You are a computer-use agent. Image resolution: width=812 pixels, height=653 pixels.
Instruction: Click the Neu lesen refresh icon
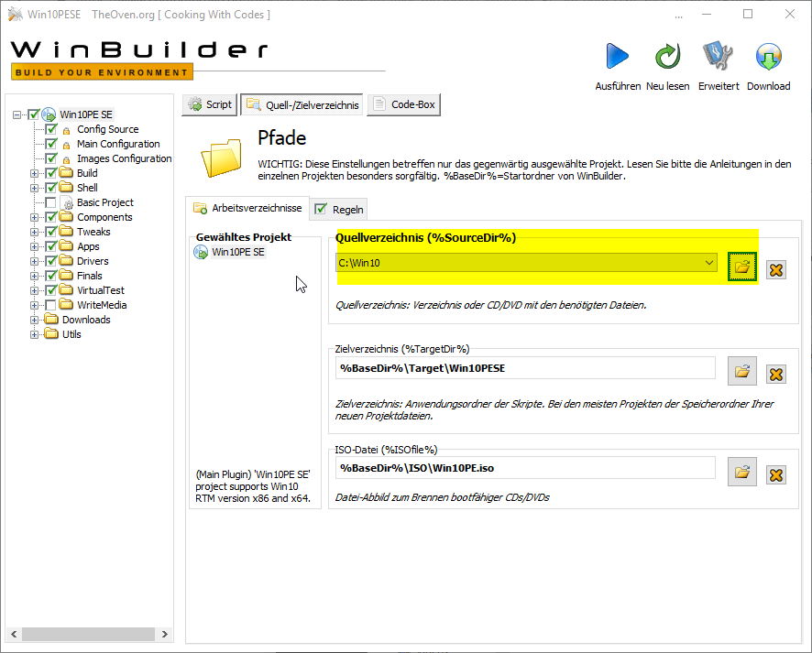click(667, 56)
